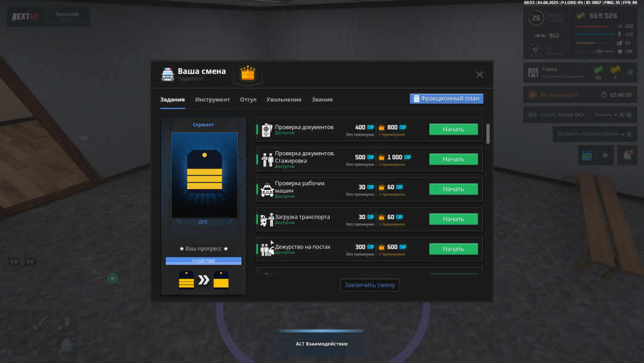
Task: Click the heart health icon in the HUD
Action: [x=535, y=50]
